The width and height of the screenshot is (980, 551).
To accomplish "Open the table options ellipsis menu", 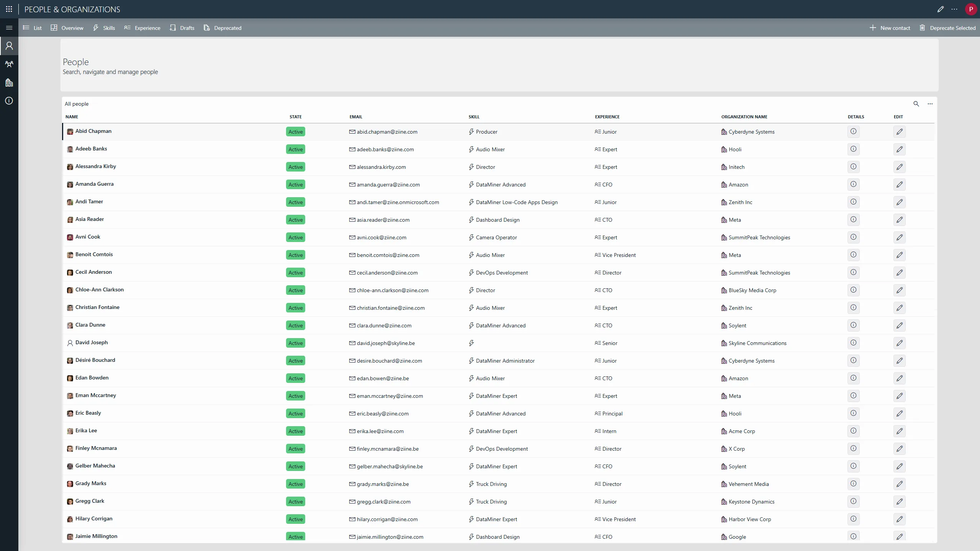I will (930, 104).
